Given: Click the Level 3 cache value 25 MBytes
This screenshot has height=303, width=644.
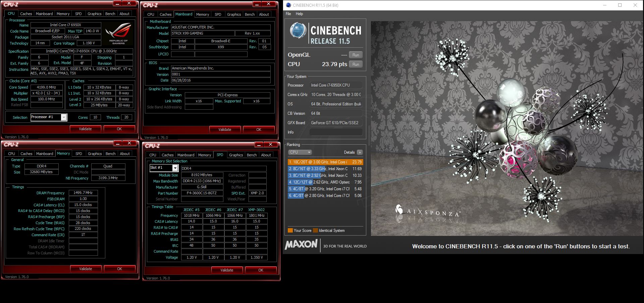Looking at the screenshot, I should [99, 105].
